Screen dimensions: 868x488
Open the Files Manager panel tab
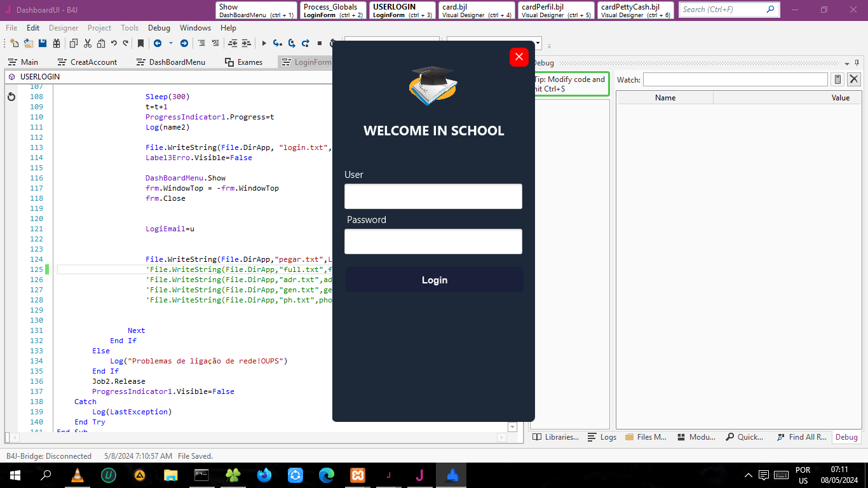click(646, 437)
